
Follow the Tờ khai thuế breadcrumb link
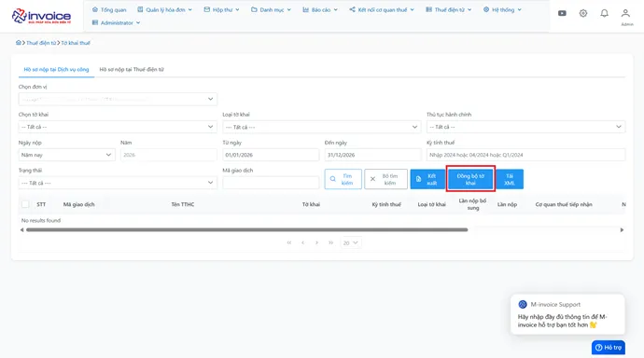click(76, 43)
